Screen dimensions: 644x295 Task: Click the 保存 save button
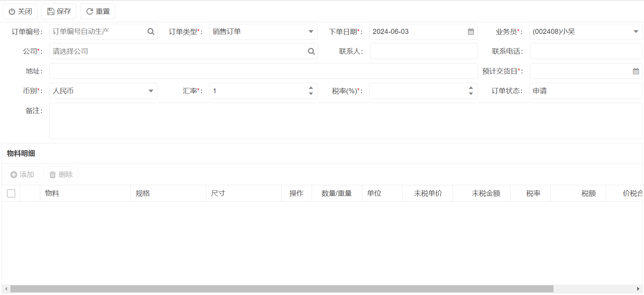pyautogui.click(x=59, y=11)
